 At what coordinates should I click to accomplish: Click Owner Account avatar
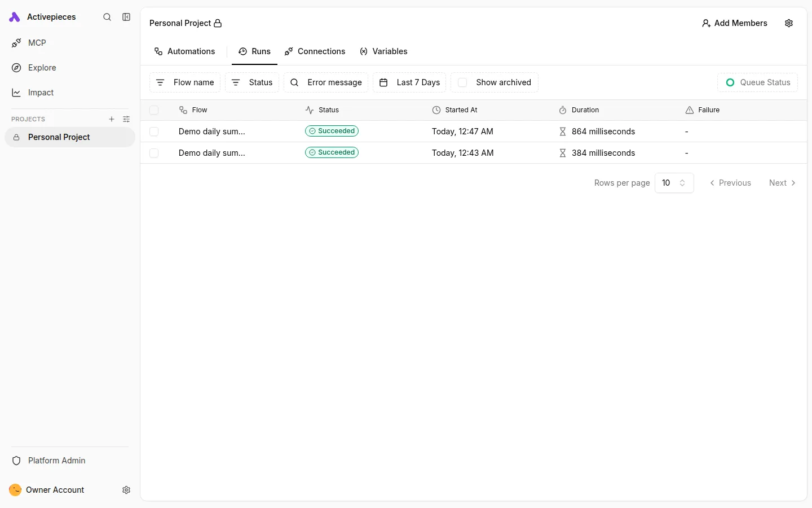[x=15, y=490]
